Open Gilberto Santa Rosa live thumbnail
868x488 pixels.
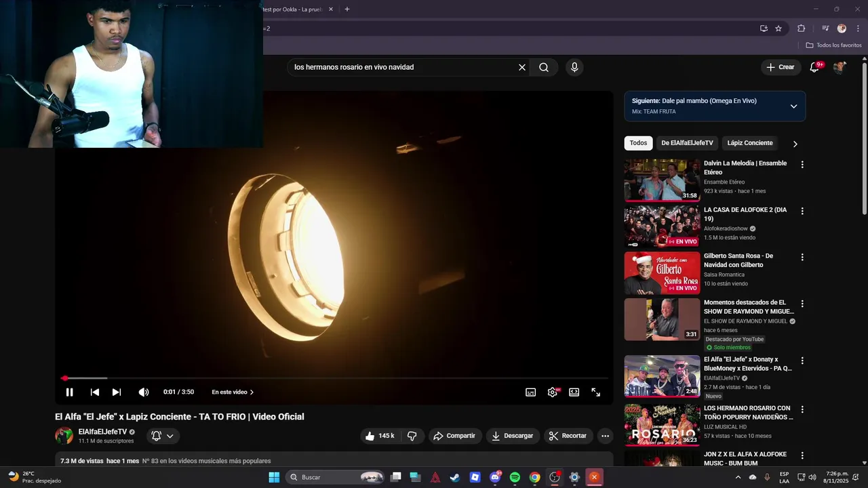point(662,272)
